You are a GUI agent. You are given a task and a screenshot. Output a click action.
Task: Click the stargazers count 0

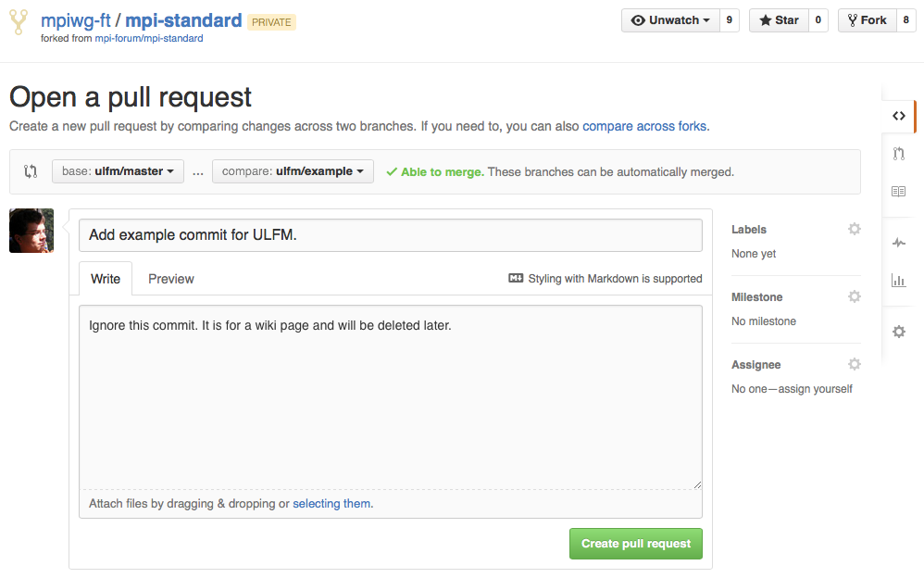pos(818,20)
